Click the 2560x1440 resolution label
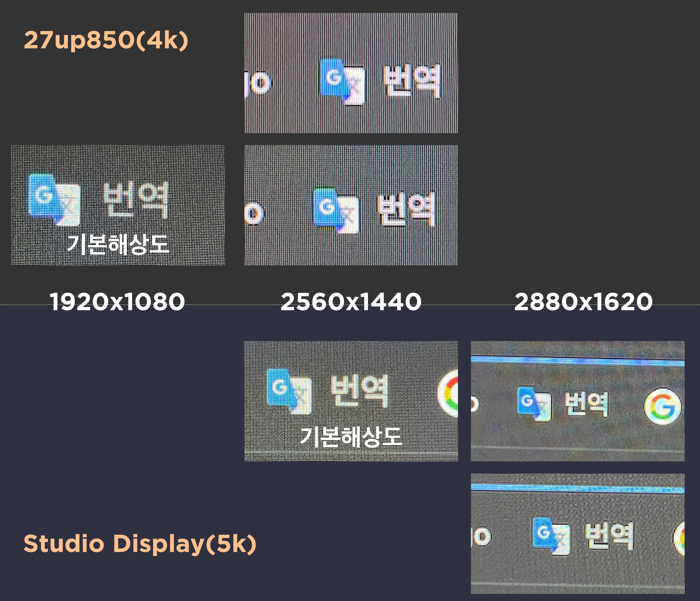This screenshot has width=700, height=601. (351, 302)
